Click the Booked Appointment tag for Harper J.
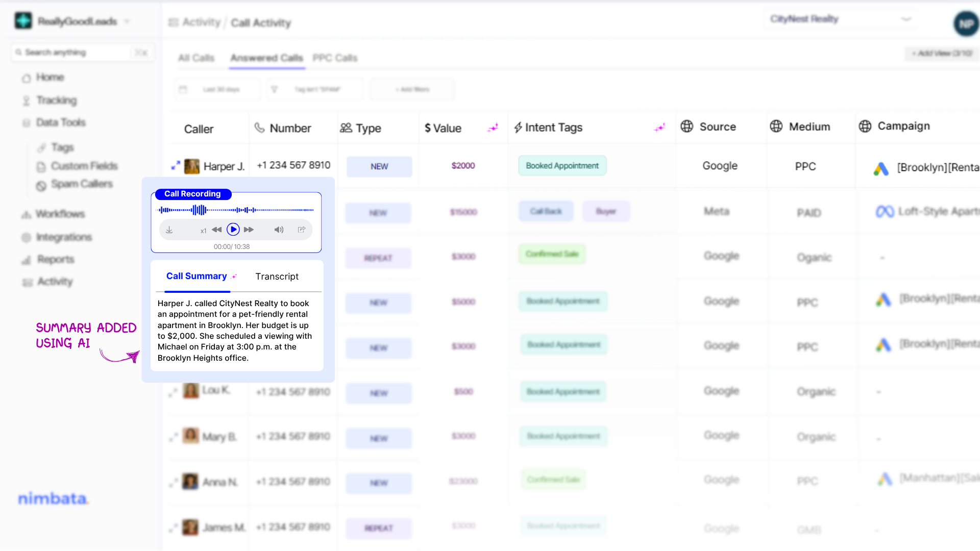The height and width of the screenshot is (551, 980). click(562, 166)
